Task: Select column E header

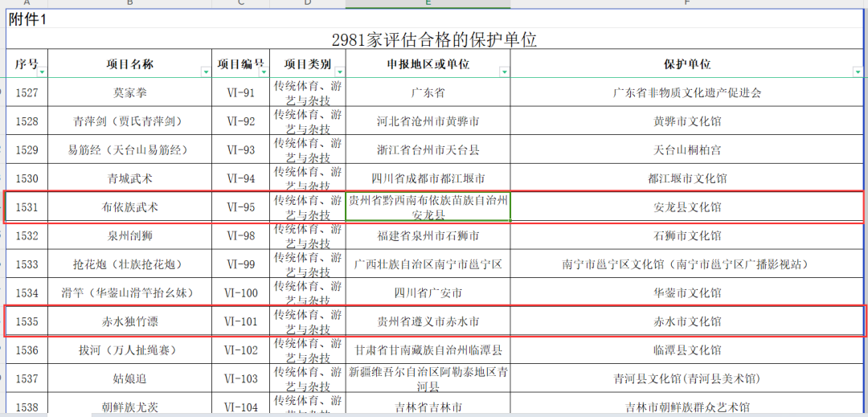Action: [x=428, y=4]
